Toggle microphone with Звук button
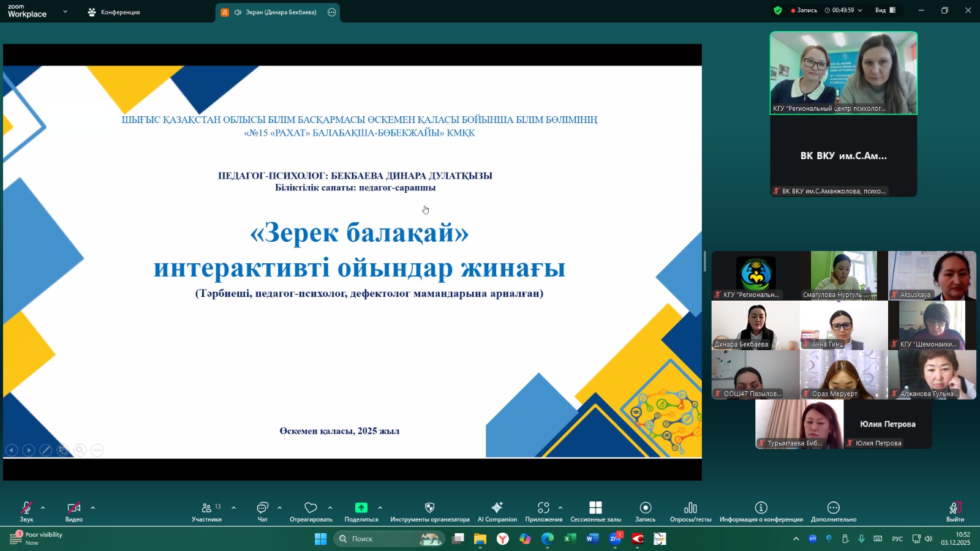 (x=26, y=511)
